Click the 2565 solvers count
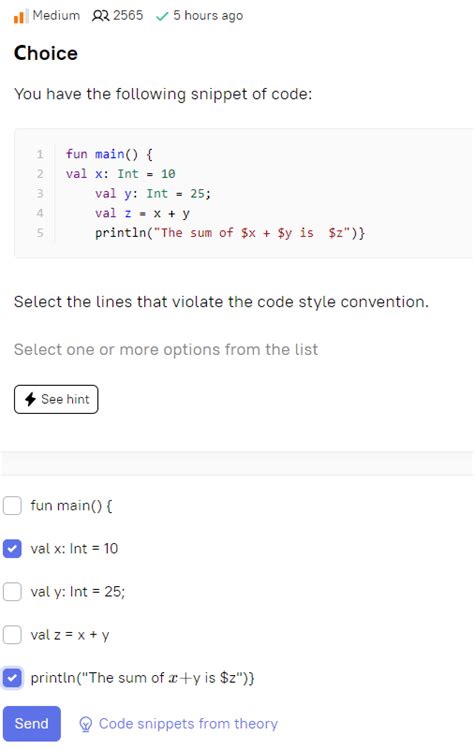Image resolution: width=474 pixels, height=750 pixels. [x=128, y=15]
